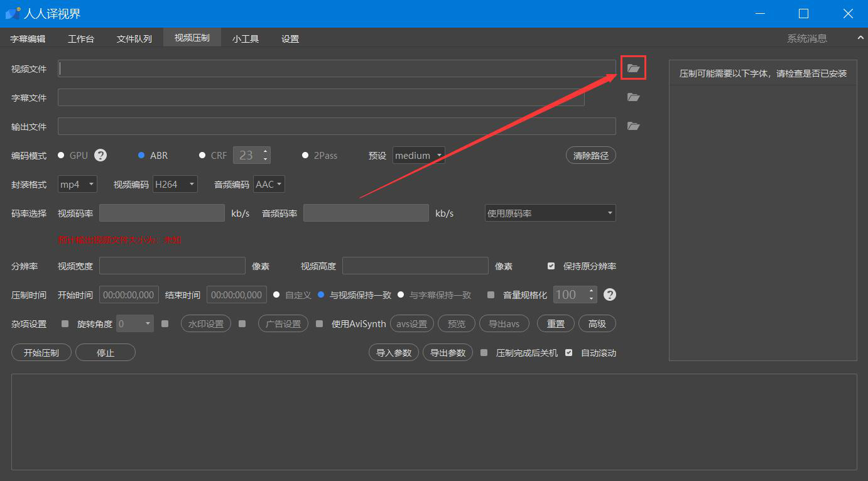Click the 开始压制 button
868x481 pixels.
[x=41, y=353]
